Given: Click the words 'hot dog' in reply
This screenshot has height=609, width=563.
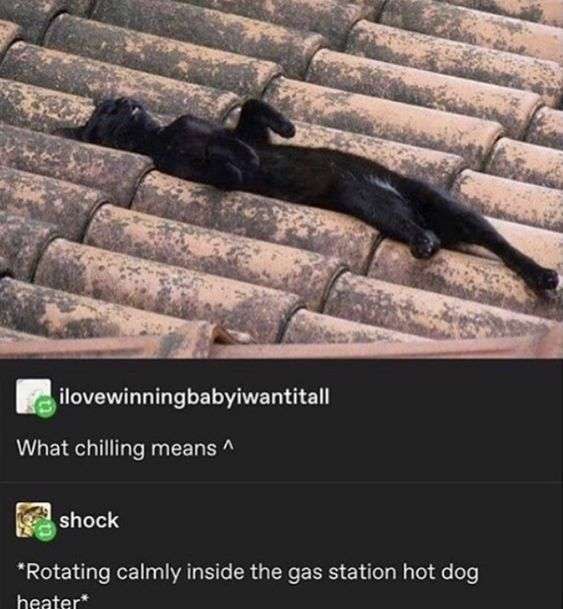Looking at the screenshot, I should click(x=441, y=573).
